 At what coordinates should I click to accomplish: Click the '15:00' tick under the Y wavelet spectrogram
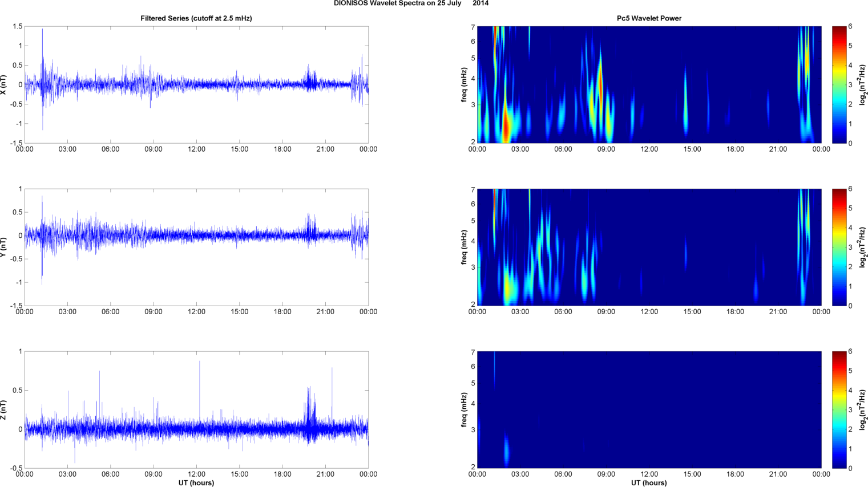(692, 312)
